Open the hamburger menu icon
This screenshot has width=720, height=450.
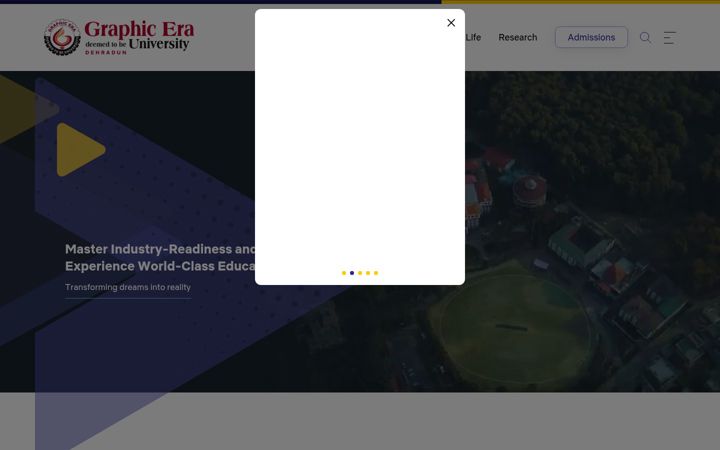(x=669, y=38)
